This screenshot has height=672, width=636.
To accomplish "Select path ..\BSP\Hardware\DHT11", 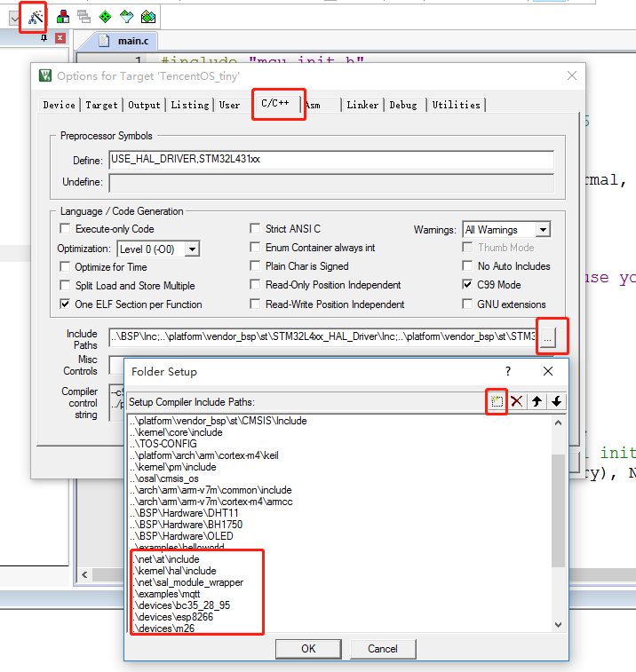I will [185, 513].
